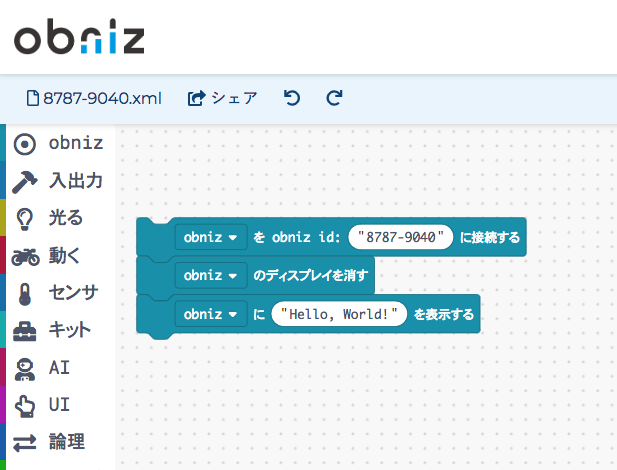Click the 8787-9040.xml file name
This screenshot has width=617, height=470.
pos(93,98)
